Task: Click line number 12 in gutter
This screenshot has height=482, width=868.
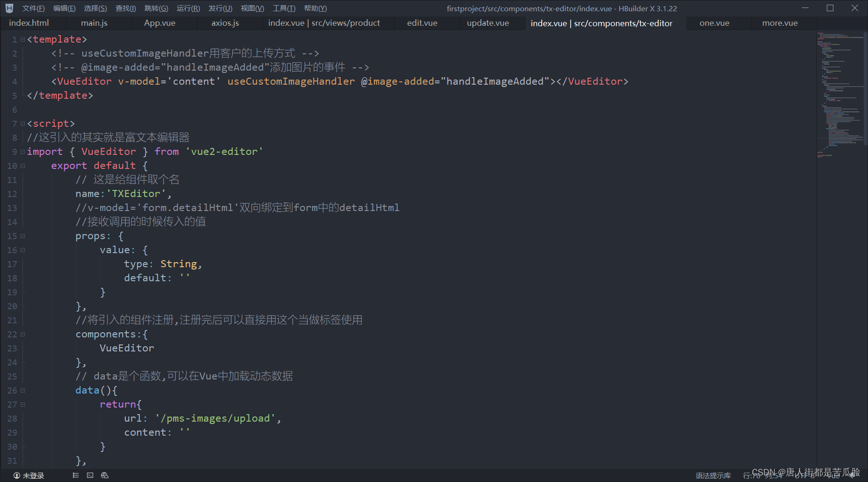Action: tap(12, 194)
